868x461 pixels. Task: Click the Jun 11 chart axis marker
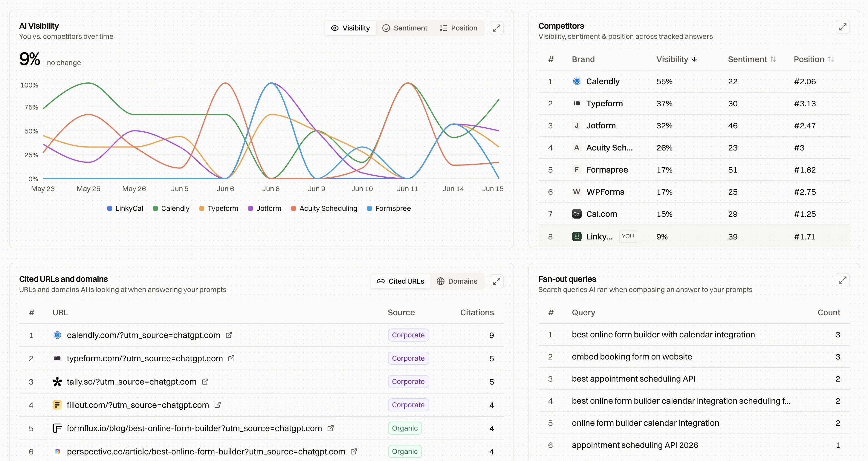point(407,189)
